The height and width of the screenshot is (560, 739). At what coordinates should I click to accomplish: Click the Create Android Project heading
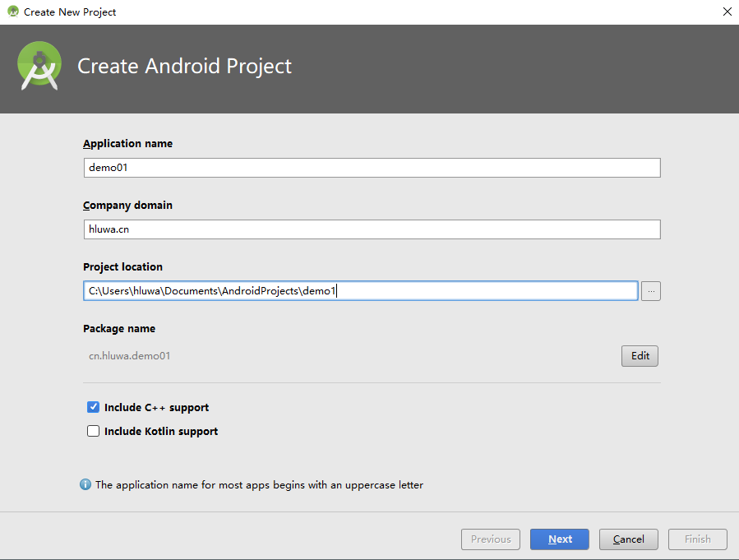coord(184,66)
